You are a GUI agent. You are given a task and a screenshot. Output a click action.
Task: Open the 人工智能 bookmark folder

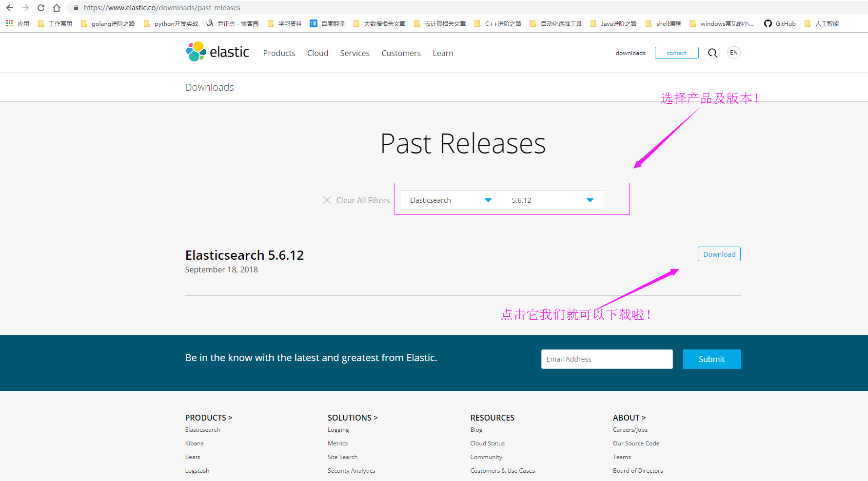pos(822,23)
